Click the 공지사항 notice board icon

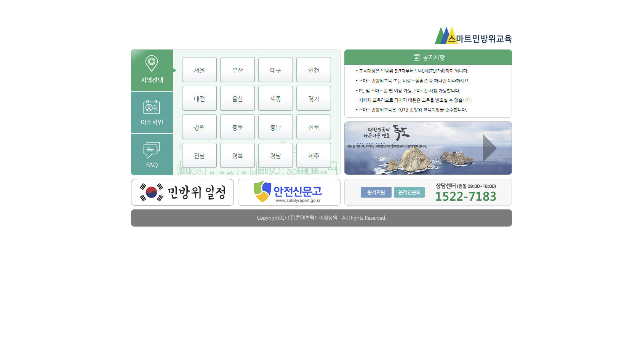coord(416,57)
